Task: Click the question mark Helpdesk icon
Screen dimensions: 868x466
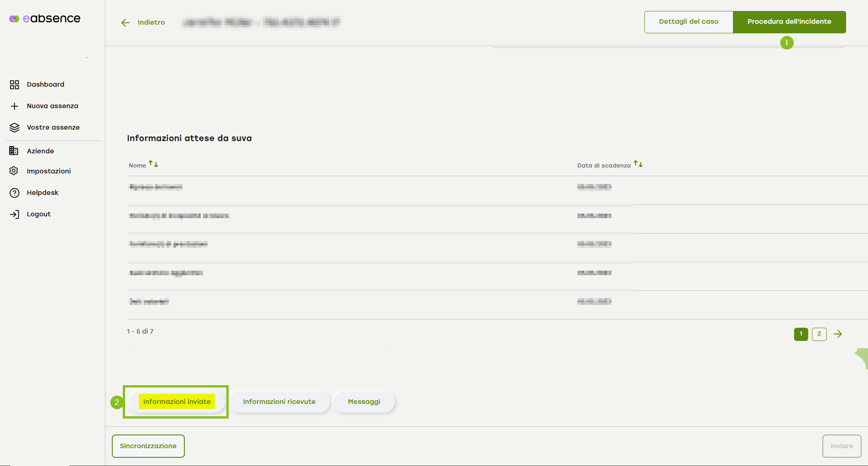Action: tap(15, 193)
